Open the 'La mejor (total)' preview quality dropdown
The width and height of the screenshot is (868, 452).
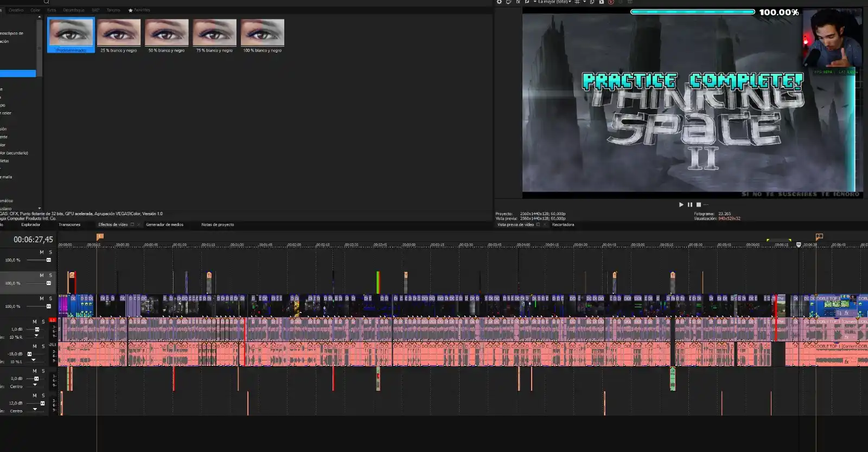point(554,2)
